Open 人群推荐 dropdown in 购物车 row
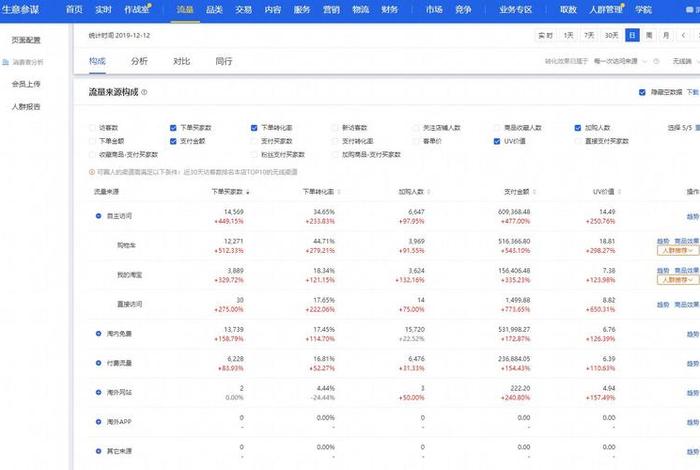 pyautogui.click(x=678, y=251)
